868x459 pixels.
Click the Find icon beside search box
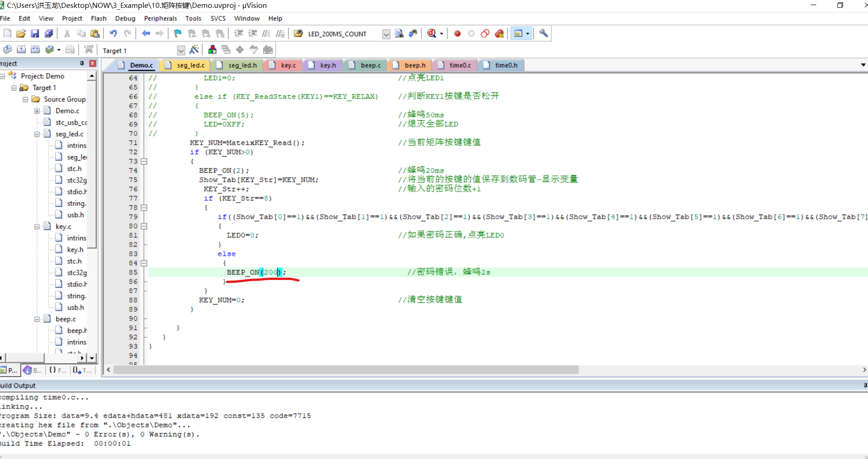[x=399, y=33]
